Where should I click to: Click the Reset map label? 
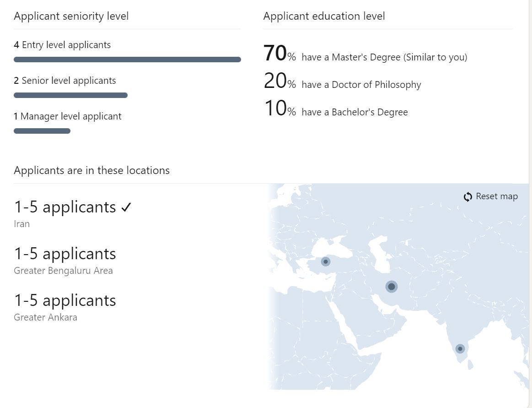pyautogui.click(x=497, y=196)
